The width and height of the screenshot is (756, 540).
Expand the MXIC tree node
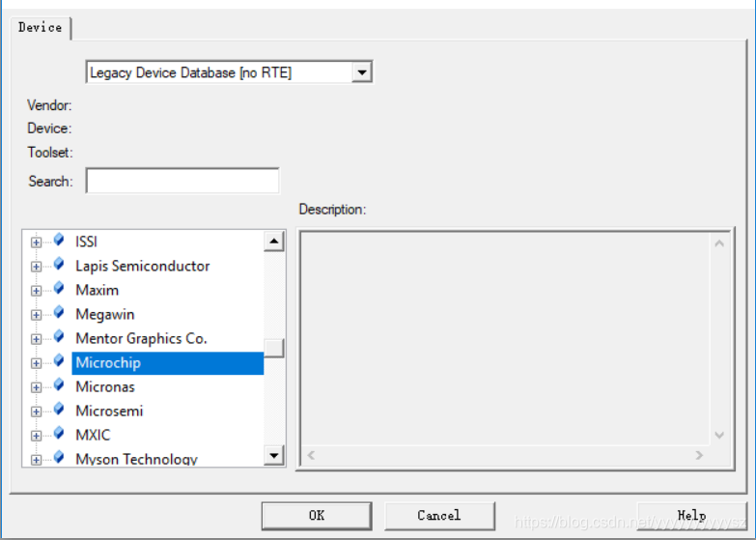point(36,436)
